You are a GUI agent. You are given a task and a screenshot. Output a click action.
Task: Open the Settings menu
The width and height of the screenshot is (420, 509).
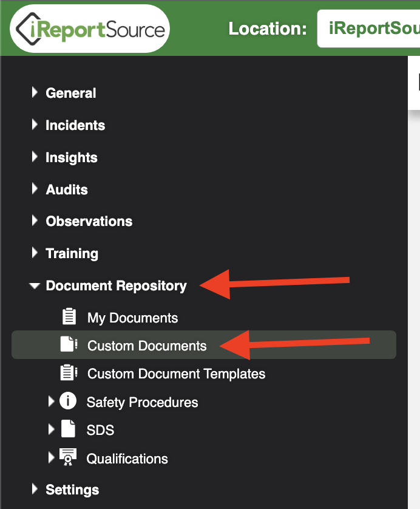pos(72,490)
